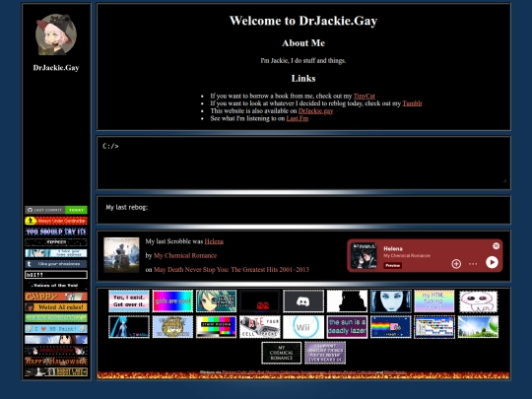Click the 'About Me' heading

(303, 43)
